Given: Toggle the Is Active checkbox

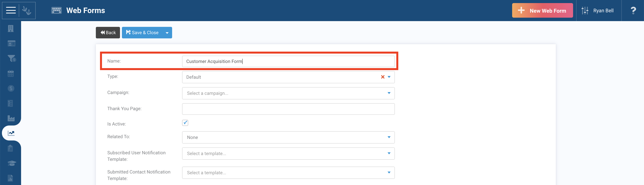Looking at the screenshot, I should [x=185, y=123].
